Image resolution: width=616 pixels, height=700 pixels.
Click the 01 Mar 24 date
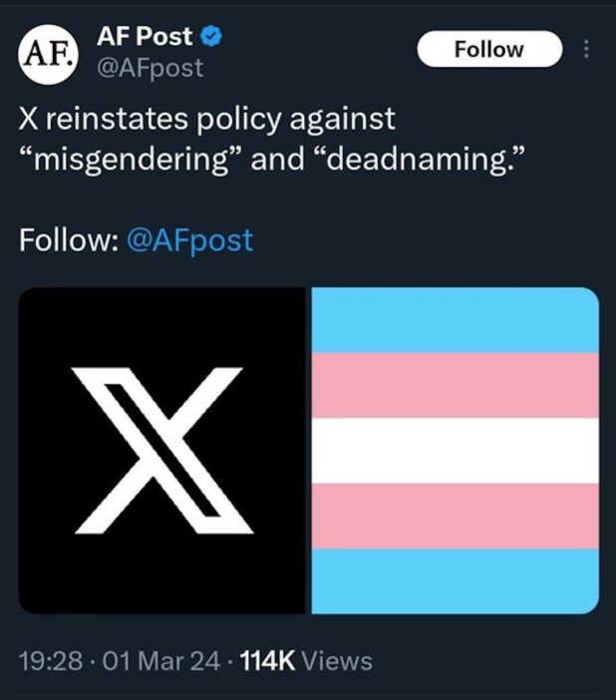[x=161, y=661]
